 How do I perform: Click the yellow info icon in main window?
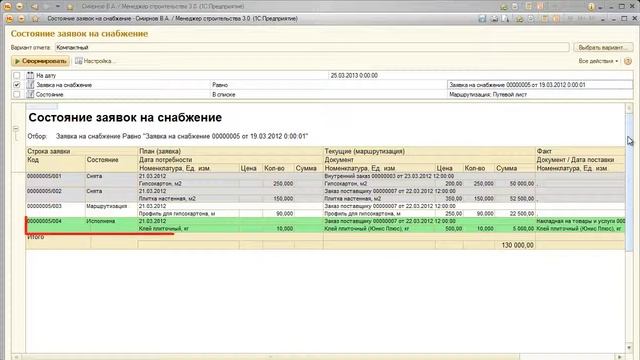point(591,7)
